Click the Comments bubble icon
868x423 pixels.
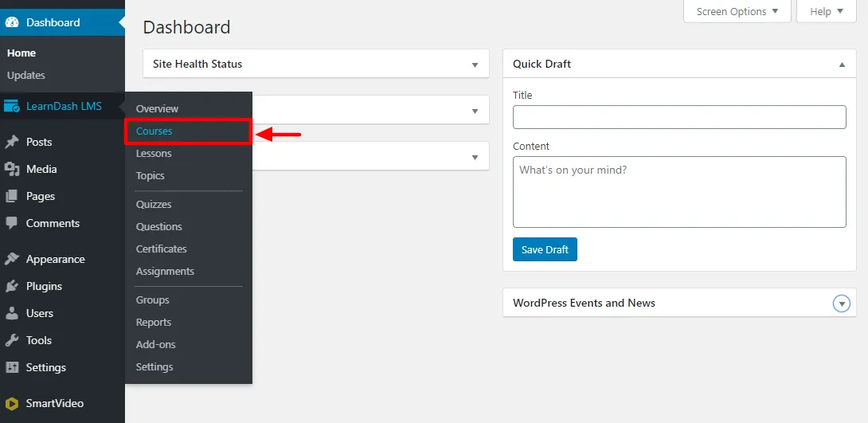[x=12, y=224]
